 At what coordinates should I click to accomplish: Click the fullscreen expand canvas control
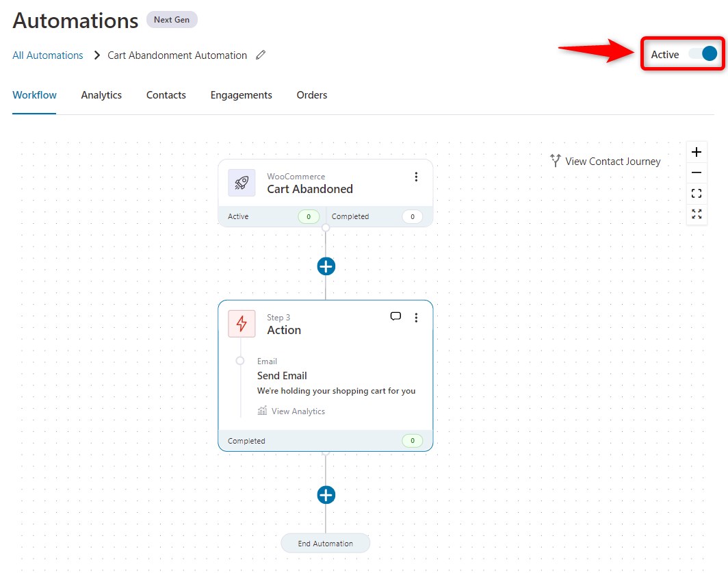pyautogui.click(x=697, y=214)
